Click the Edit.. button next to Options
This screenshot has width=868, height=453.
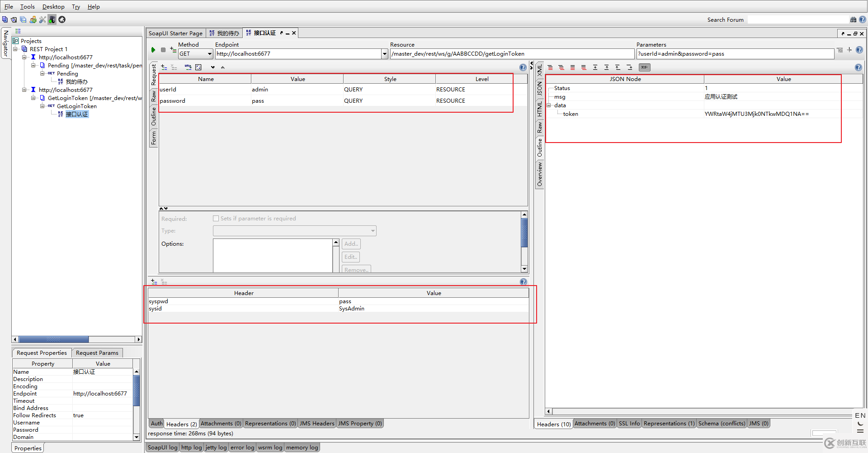tap(351, 257)
